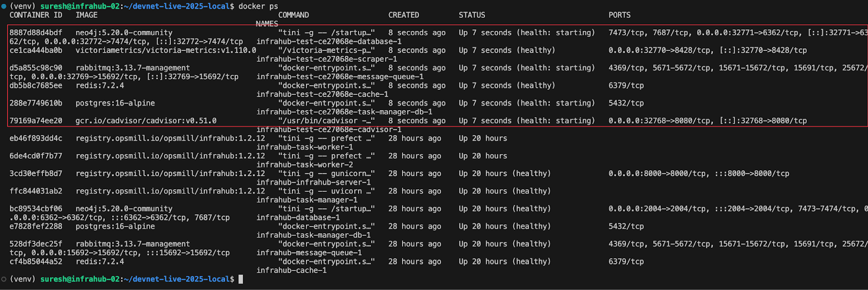
Task: Click command "tini -g -- uvicorn …"
Action: coord(327,191)
